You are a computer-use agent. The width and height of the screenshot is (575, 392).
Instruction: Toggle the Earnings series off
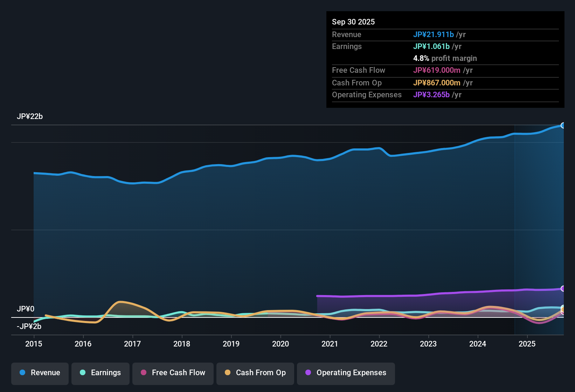101,373
